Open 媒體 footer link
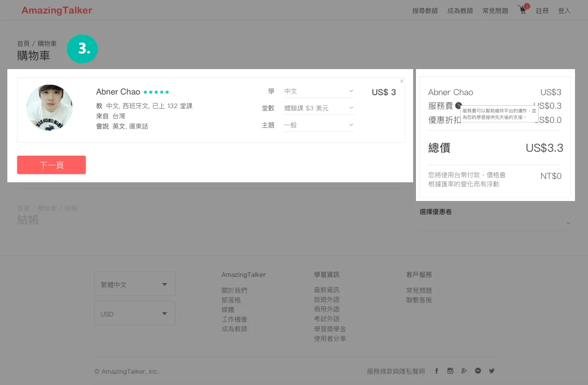Viewport: 588px width, 385px height. (x=228, y=310)
